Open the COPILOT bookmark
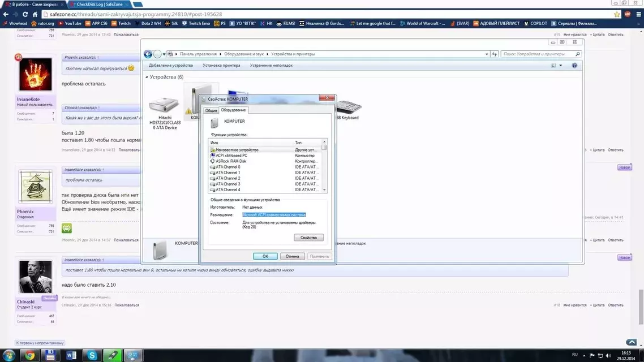The image size is (644, 362). tap(535, 23)
